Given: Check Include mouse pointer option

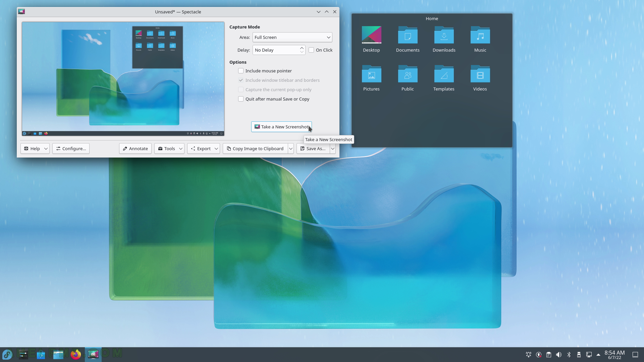Looking at the screenshot, I should 241,71.
